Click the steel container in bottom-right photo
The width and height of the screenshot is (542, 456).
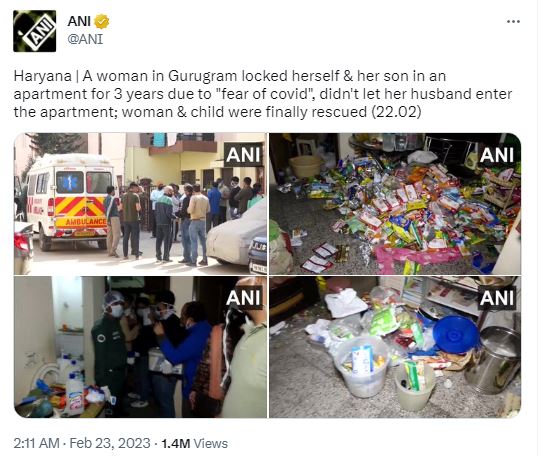pos(492,360)
